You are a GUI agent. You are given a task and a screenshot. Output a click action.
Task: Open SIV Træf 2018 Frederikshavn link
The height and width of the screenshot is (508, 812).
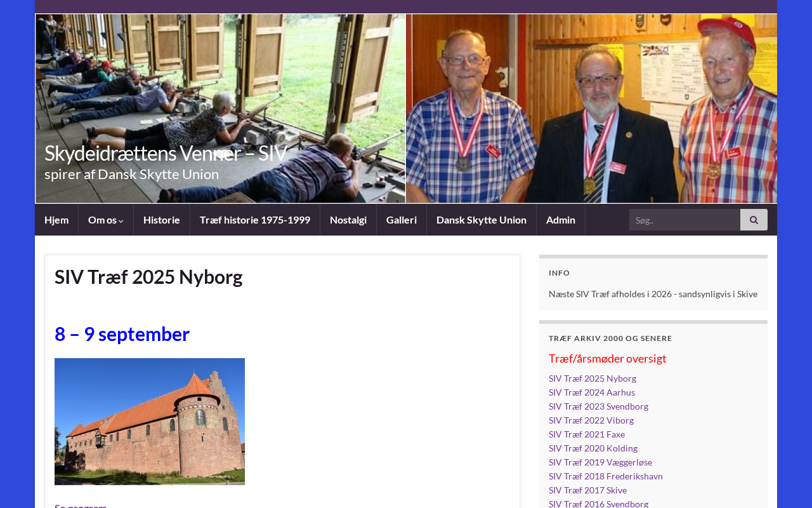pos(606,476)
